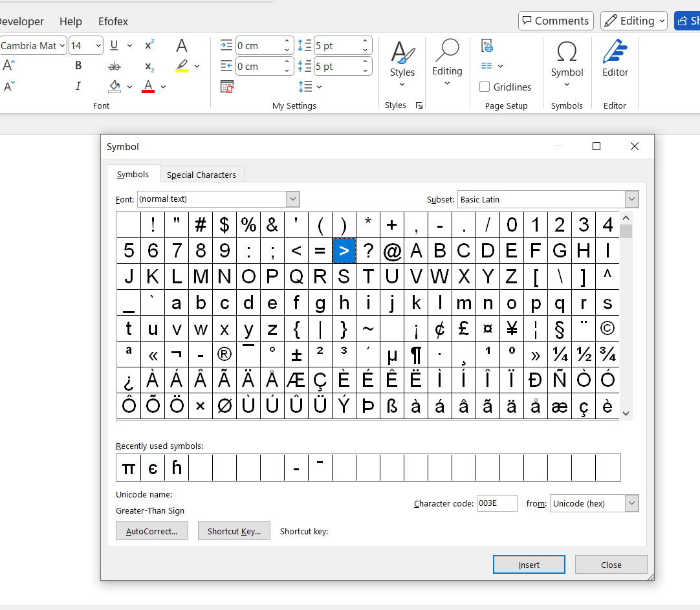Select the ½ fraction symbol

coord(584,354)
